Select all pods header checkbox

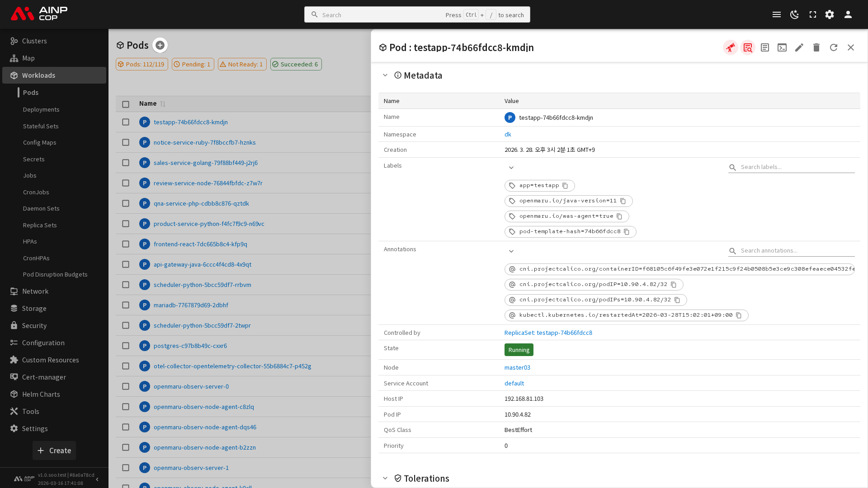pyautogui.click(x=126, y=104)
